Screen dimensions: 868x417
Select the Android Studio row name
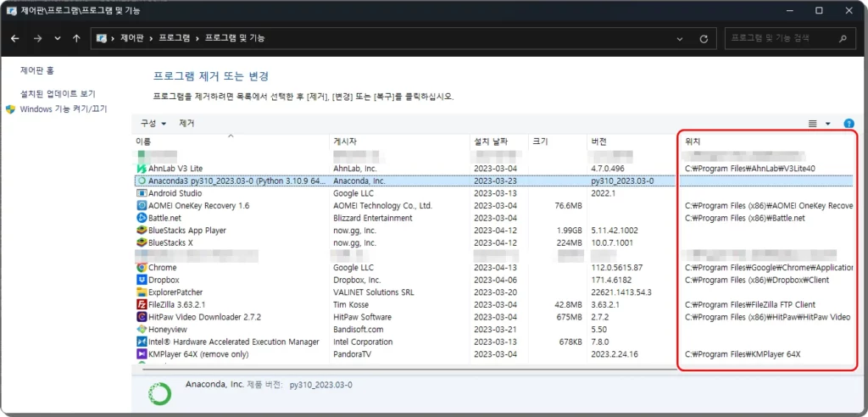175,193
